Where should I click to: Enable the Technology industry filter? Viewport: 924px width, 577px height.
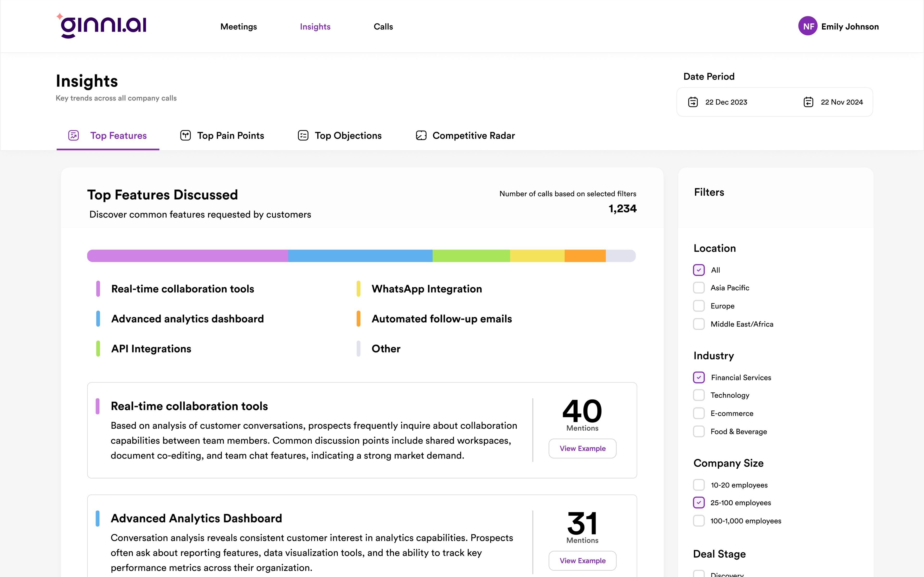pos(699,395)
